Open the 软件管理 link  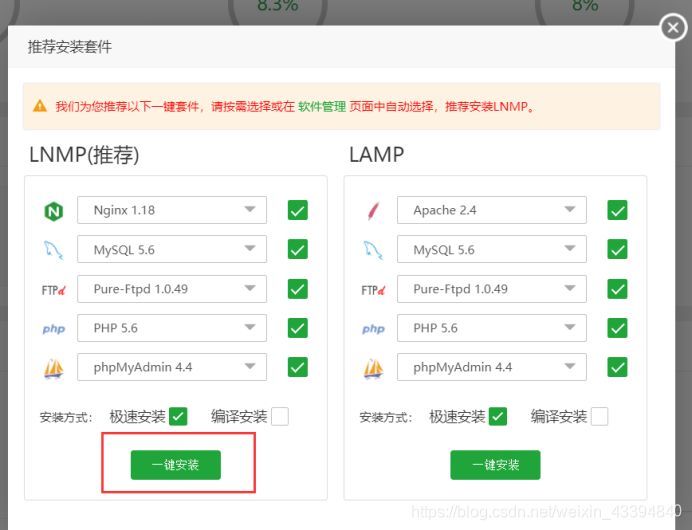pos(322,106)
